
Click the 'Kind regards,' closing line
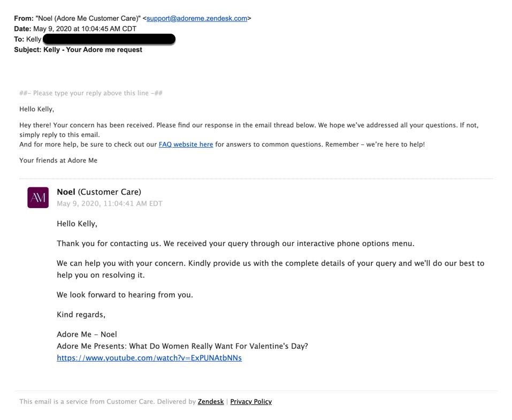pyautogui.click(x=81, y=315)
